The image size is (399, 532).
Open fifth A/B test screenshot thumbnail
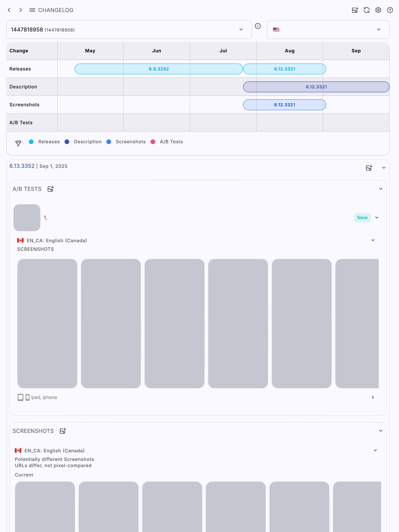pos(302,323)
